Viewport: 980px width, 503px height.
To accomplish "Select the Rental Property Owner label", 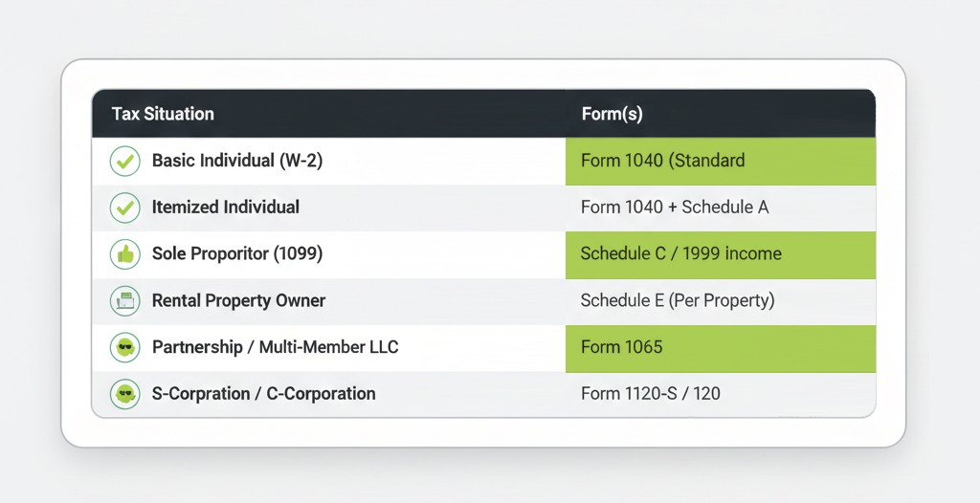I will (239, 300).
